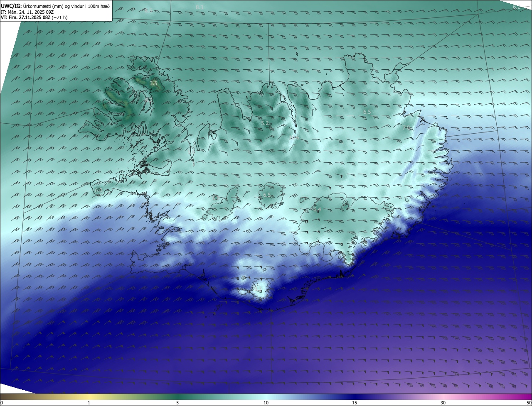Click the 5 tick on the color scale
The image size is (532, 406).
(177, 403)
